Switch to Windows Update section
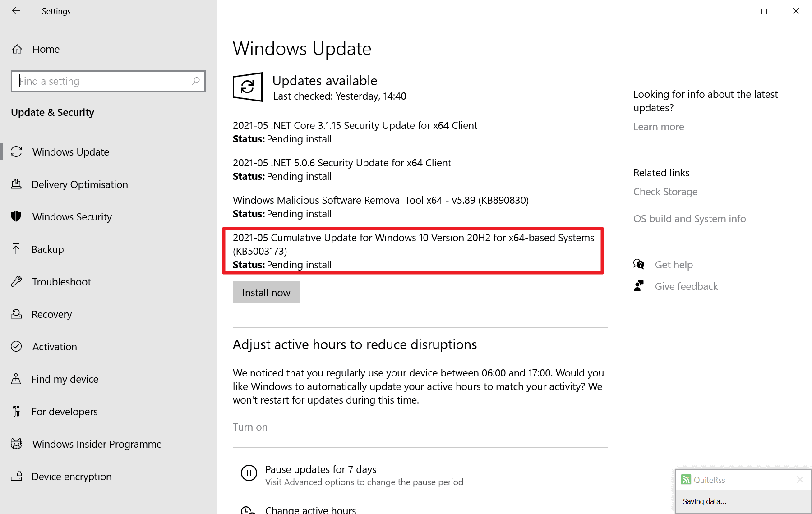Image resolution: width=812 pixels, height=514 pixels. 70,152
